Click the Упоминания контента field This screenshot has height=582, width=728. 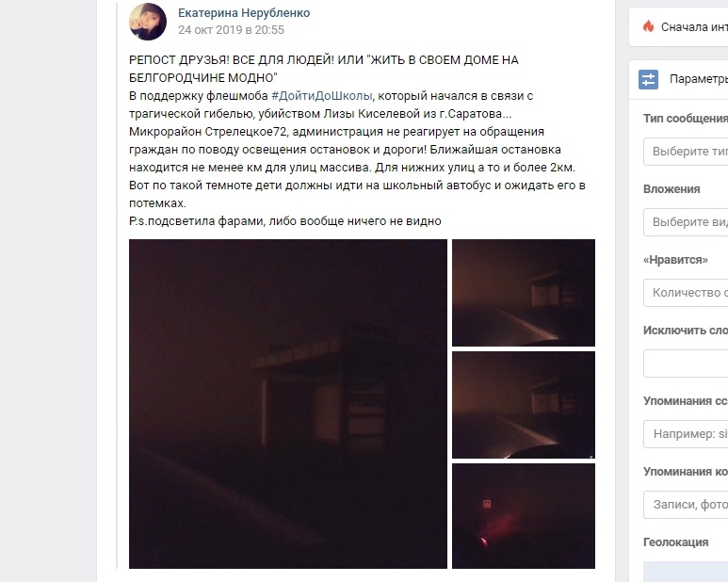click(x=686, y=505)
